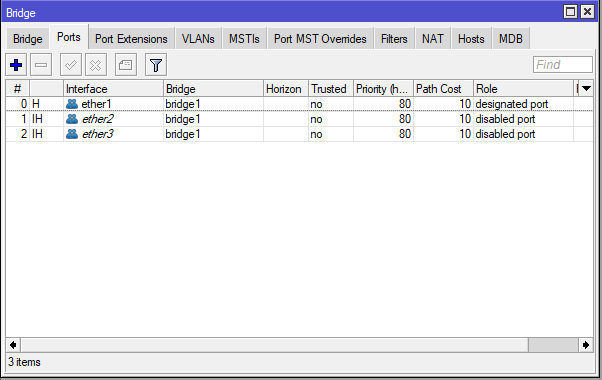Image resolution: width=602 pixels, height=380 pixels.
Task: Close the Bridge window
Action: (x=587, y=12)
